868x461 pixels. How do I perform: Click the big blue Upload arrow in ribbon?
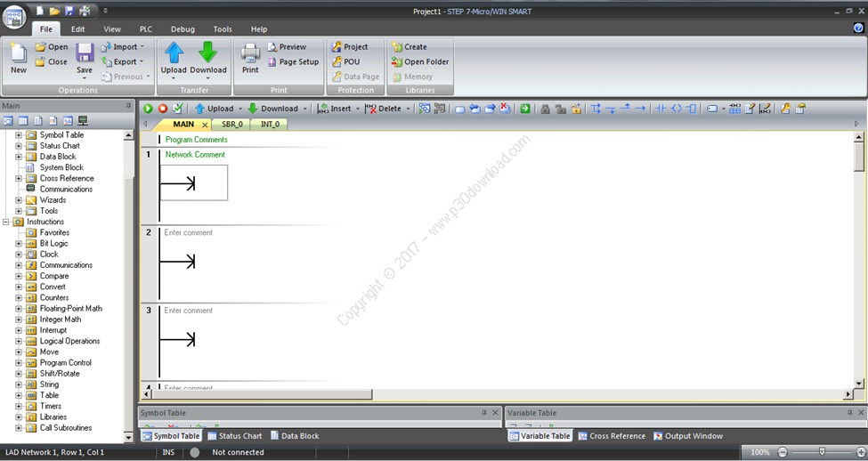(x=174, y=52)
